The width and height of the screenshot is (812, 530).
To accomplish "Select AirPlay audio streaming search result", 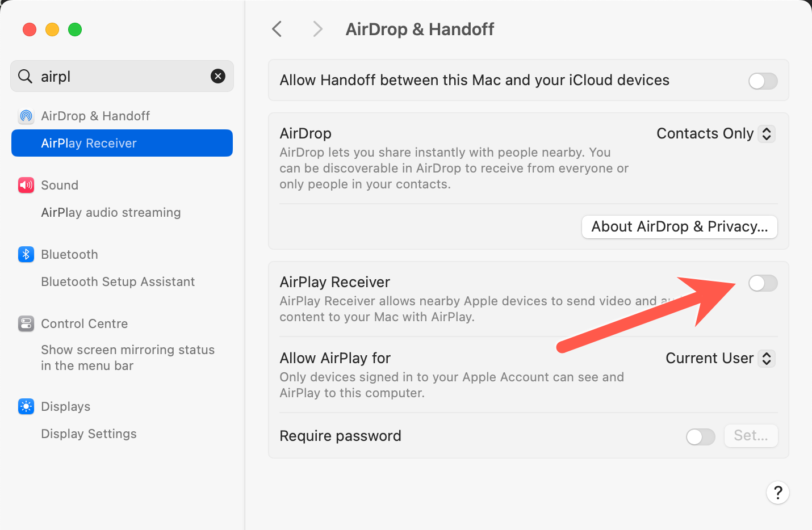I will coord(111,212).
